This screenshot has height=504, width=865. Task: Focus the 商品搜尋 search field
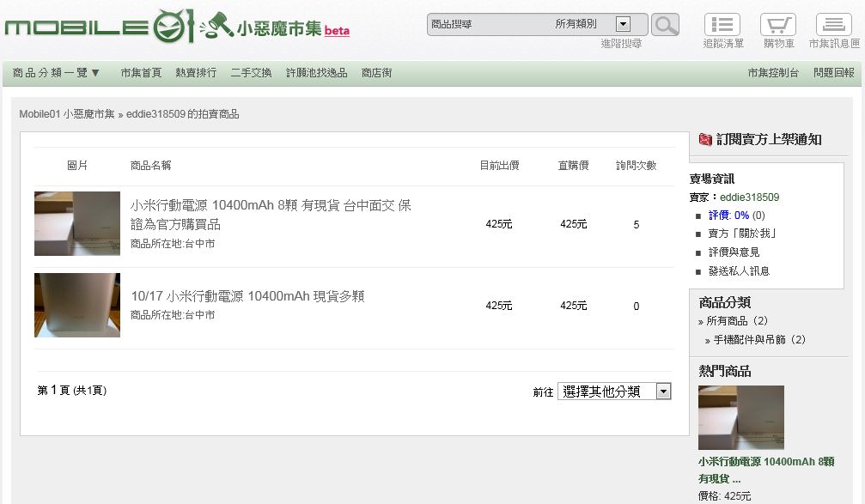pyautogui.click(x=488, y=24)
